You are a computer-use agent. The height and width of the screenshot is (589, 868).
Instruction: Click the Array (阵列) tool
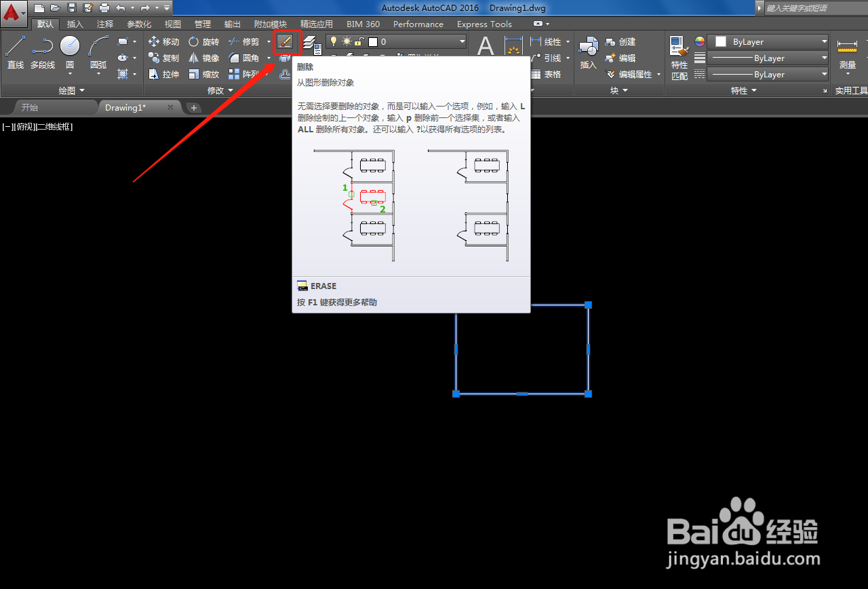(243, 74)
